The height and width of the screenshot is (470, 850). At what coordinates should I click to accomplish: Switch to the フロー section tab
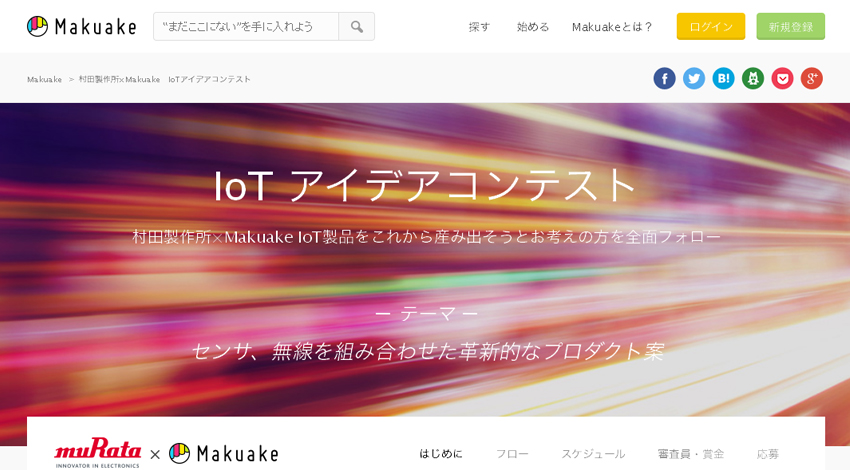click(x=512, y=453)
